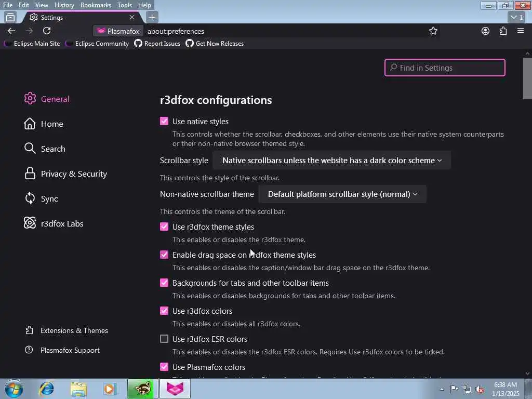The image size is (532, 399).
Task: Click the Home house icon in sidebar
Action: pyautogui.click(x=30, y=124)
